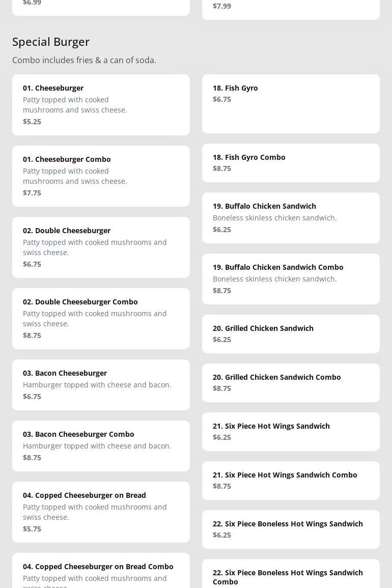Choose the 18. Fish Gyro Combo
Viewport: 392px width, 588px height.
coord(291,163)
